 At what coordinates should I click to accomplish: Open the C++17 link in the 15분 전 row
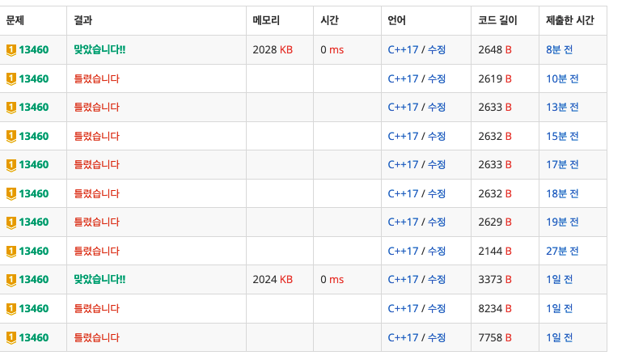tap(403, 137)
